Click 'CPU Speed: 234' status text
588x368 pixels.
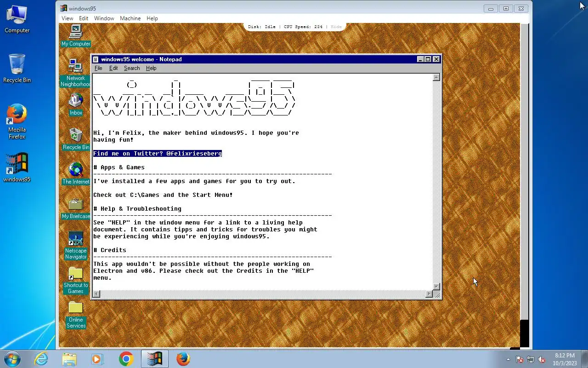[x=303, y=27]
